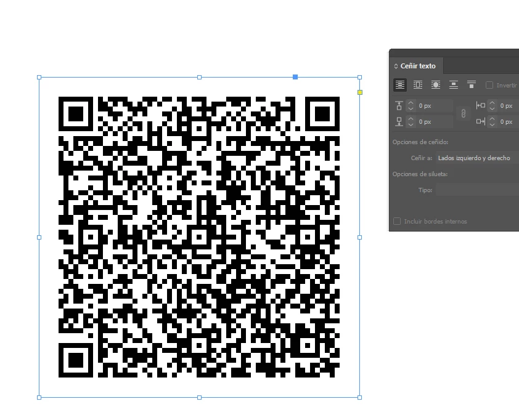This screenshot has width=519, height=420.
Task: Increase left offset with up arrow
Action: click(492, 103)
